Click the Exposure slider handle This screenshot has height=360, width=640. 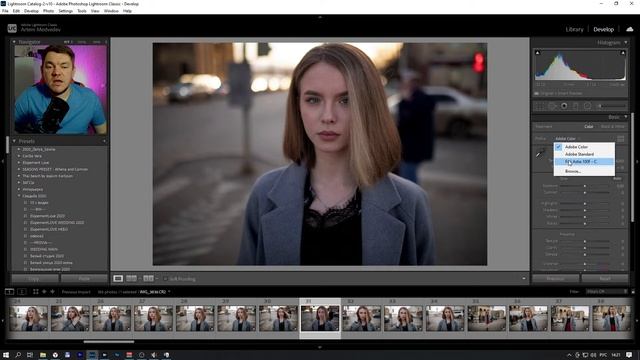click(584, 186)
